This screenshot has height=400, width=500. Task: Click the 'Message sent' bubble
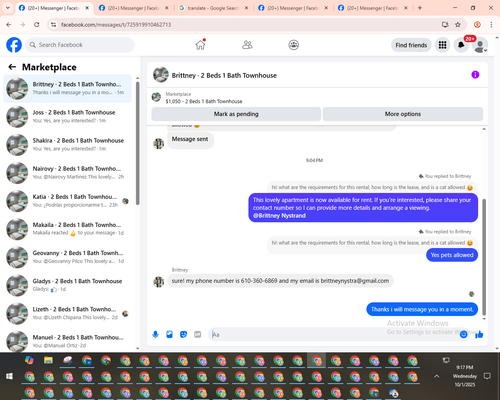pyautogui.click(x=190, y=139)
